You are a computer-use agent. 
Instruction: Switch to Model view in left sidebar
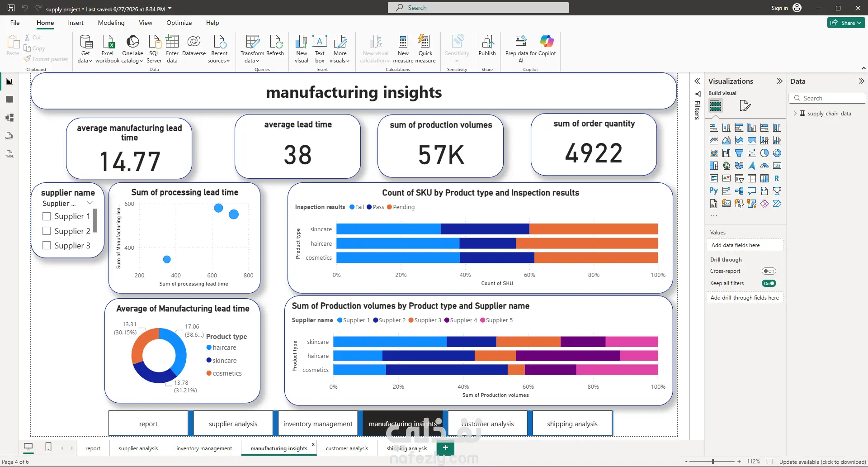(9, 118)
